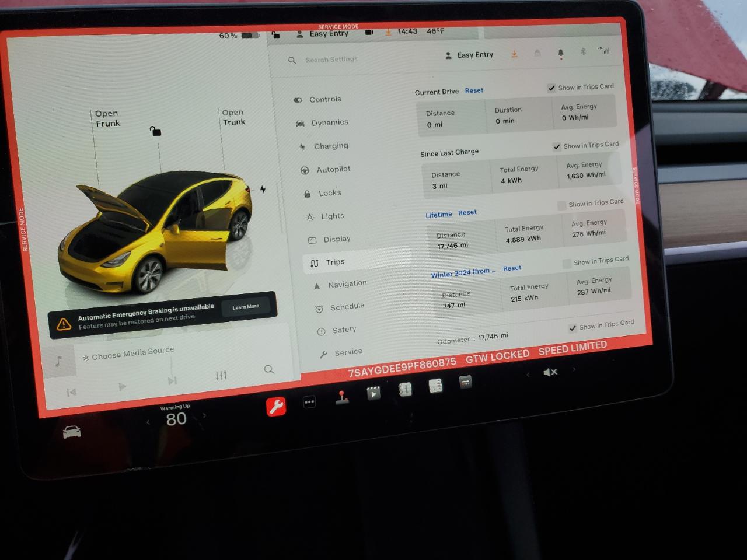
Task: Launch the Arcade joystick app
Action: [x=342, y=398]
